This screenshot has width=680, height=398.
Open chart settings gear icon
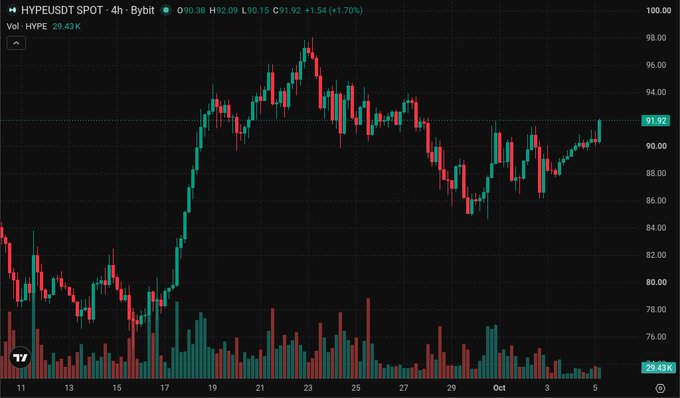coord(660,388)
